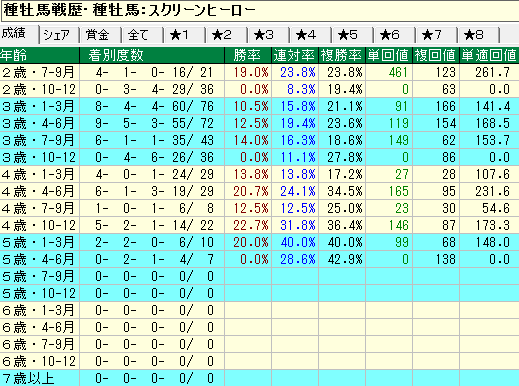
Task: Sort by 勝率 column header
Action: [x=248, y=55]
